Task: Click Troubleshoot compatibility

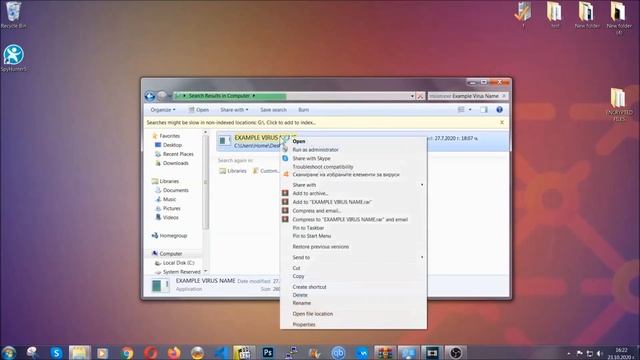Action: point(323,167)
